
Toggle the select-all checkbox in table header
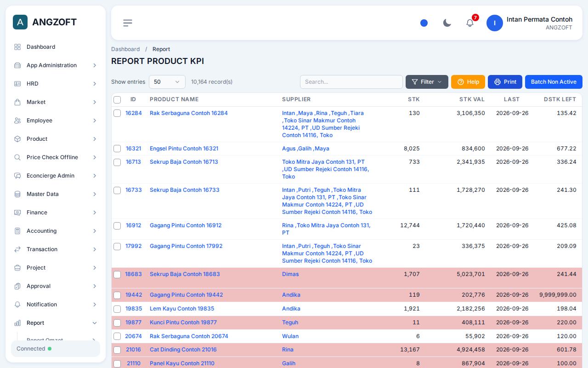(x=117, y=100)
